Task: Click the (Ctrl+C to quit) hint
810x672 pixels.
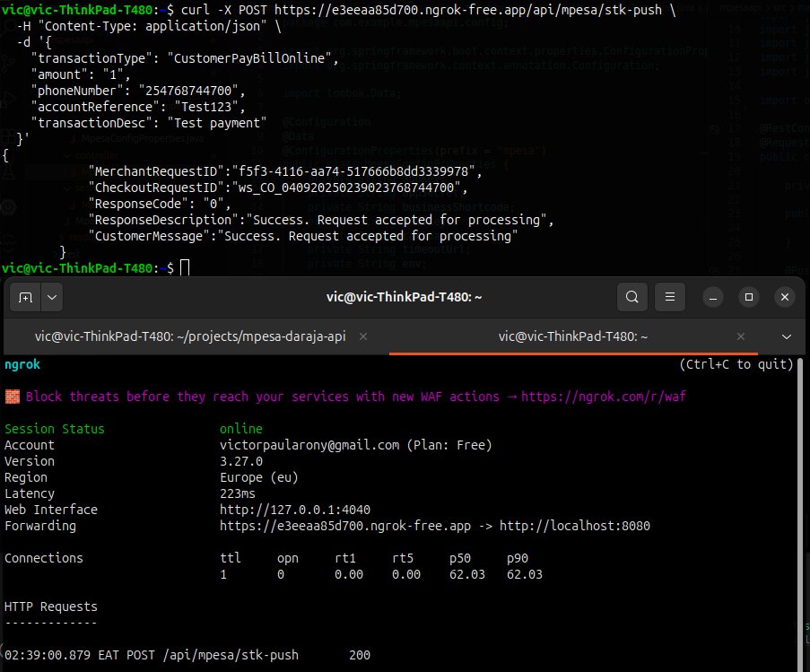Action: tap(736, 364)
